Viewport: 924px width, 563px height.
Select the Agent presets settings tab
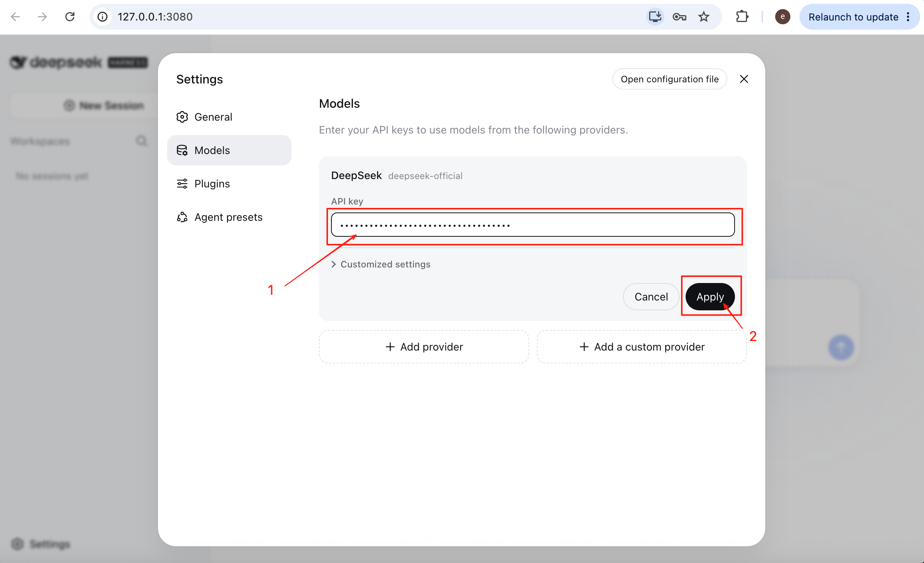coord(229,217)
